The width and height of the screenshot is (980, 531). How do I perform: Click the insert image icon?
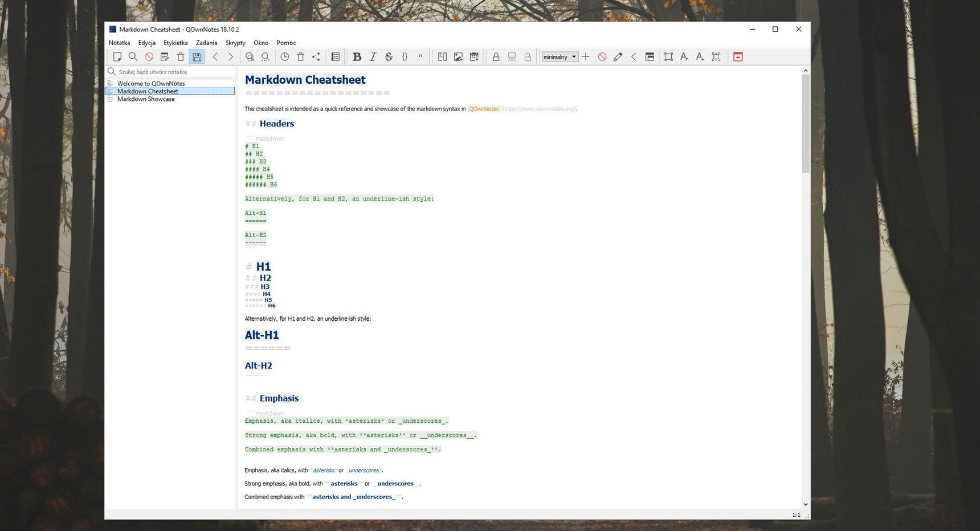(458, 57)
